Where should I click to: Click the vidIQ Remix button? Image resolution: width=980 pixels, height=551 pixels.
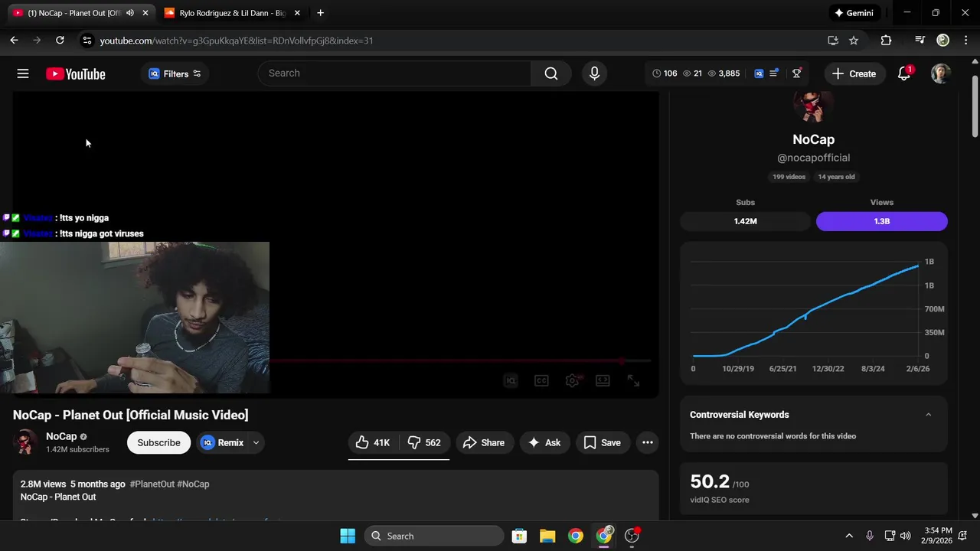[222, 442]
